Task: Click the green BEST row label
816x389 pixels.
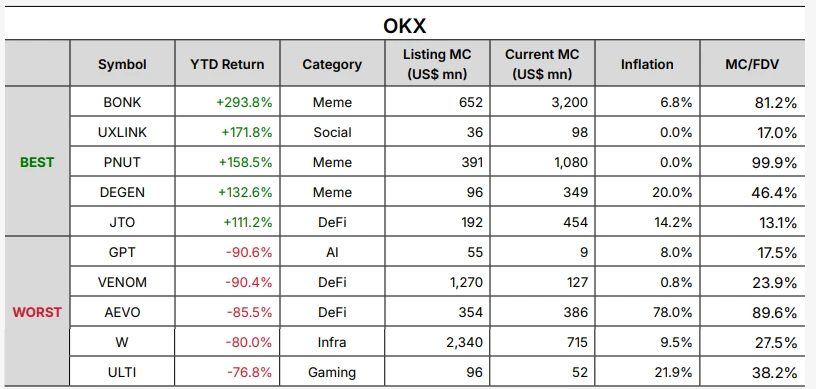Action: (37, 162)
